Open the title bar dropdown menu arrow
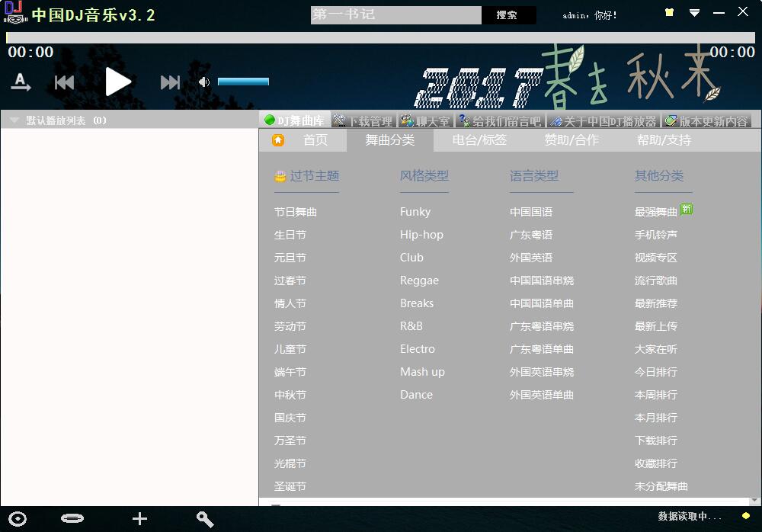The height and width of the screenshot is (532, 762). tap(694, 13)
